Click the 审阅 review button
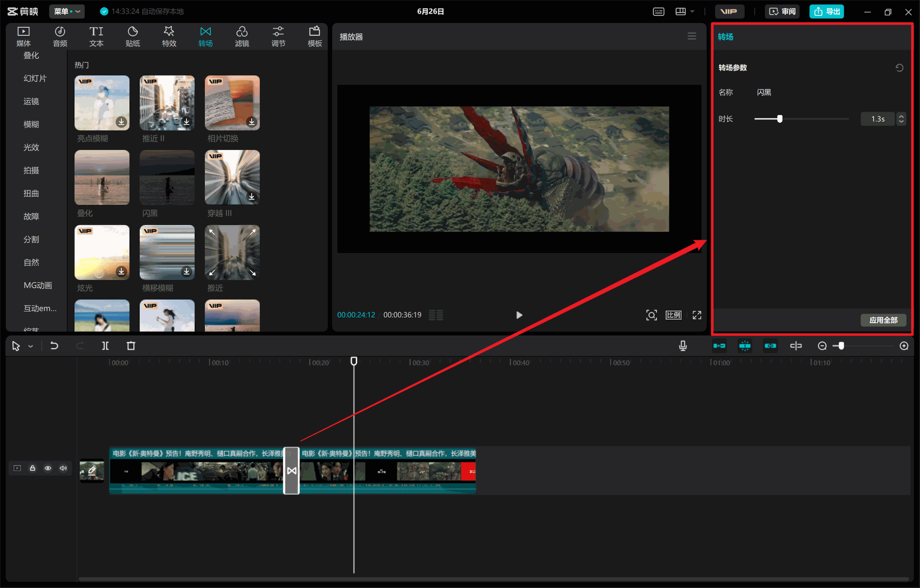 coord(782,12)
